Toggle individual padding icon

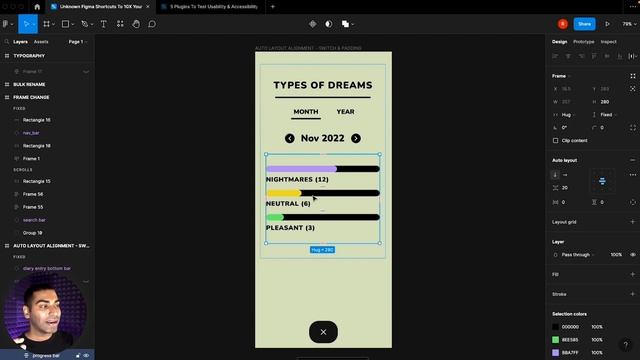tap(633, 202)
